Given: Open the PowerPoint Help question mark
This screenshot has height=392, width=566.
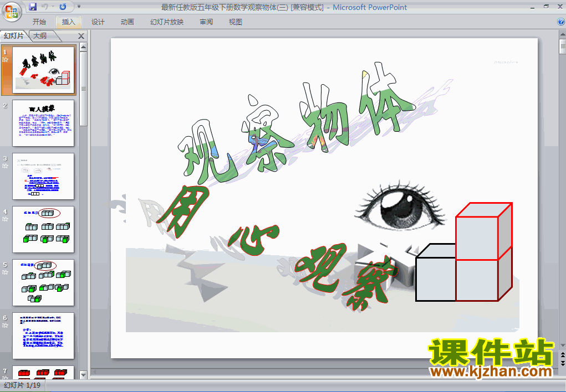Looking at the screenshot, I should [561, 22].
